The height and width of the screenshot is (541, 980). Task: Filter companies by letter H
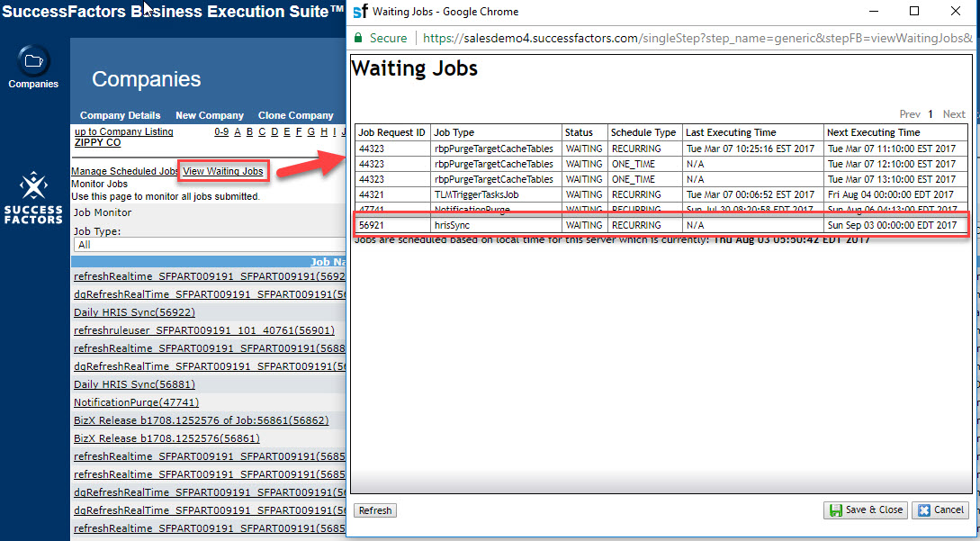pyautogui.click(x=324, y=131)
